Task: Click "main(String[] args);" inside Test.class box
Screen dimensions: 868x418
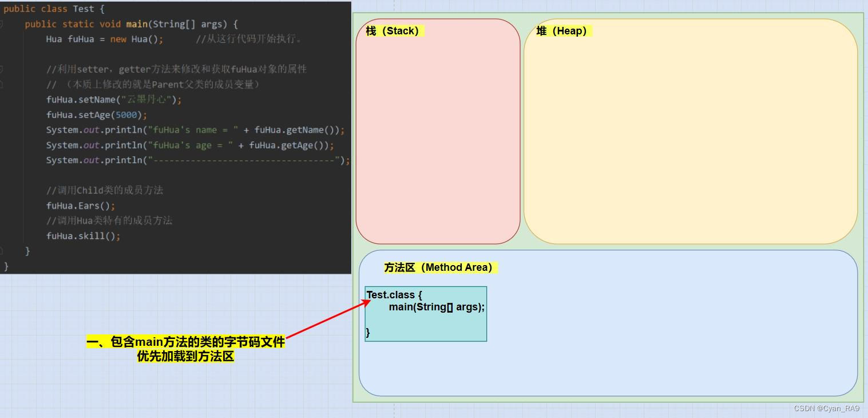Action: [437, 307]
